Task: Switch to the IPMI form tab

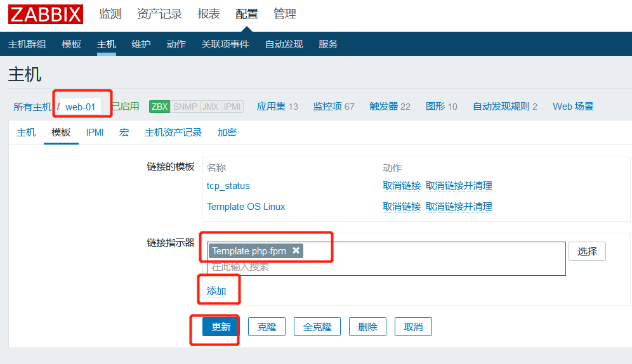Action: coord(95,133)
